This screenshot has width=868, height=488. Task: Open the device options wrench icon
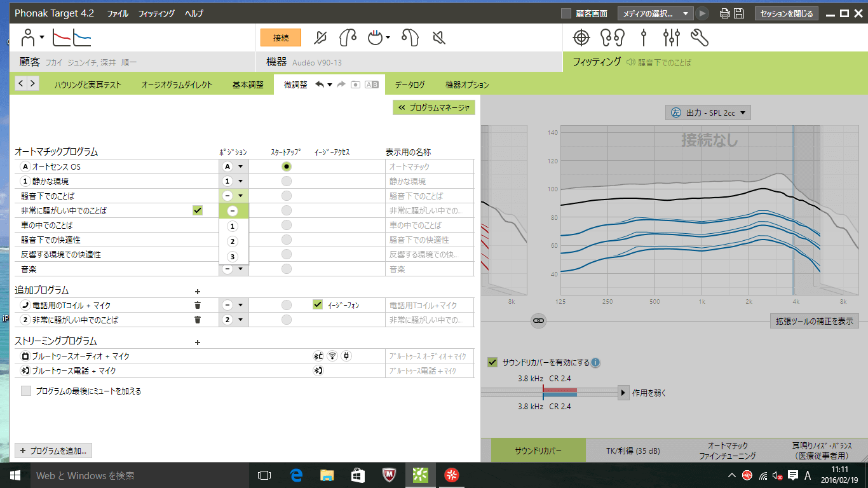pyautogui.click(x=700, y=38)
